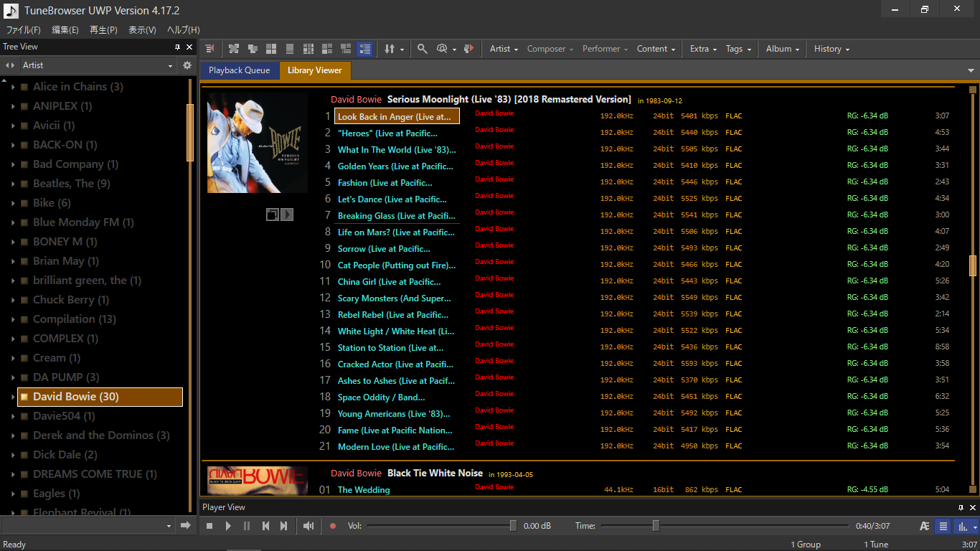Switch to the Library Viewer tab
The width and height of the screenshot is (980, 551).
[x=315, y=70]
